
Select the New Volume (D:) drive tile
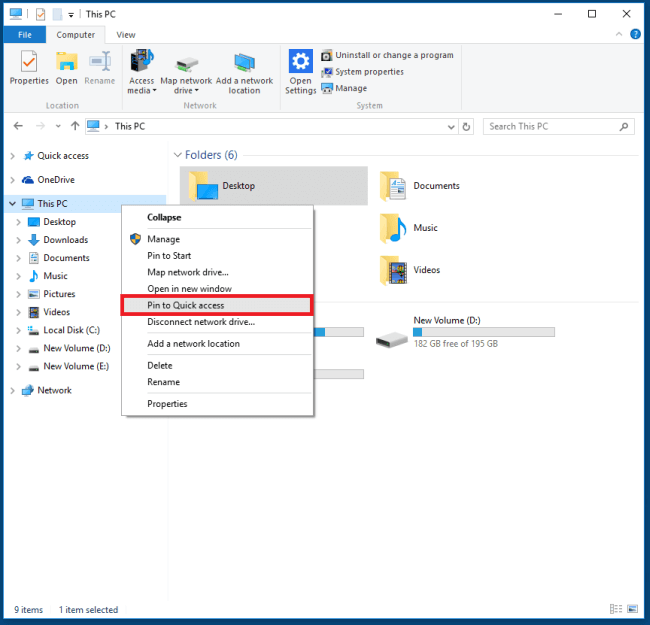click(x=465, y=332)
